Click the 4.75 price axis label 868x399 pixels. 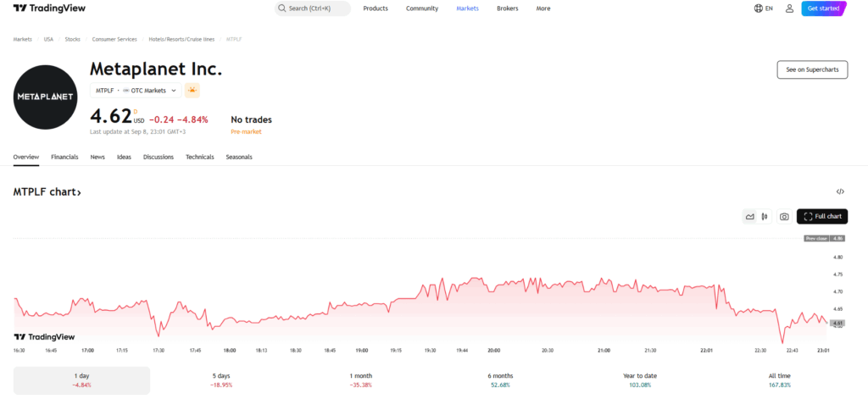(x=837, y=274)
